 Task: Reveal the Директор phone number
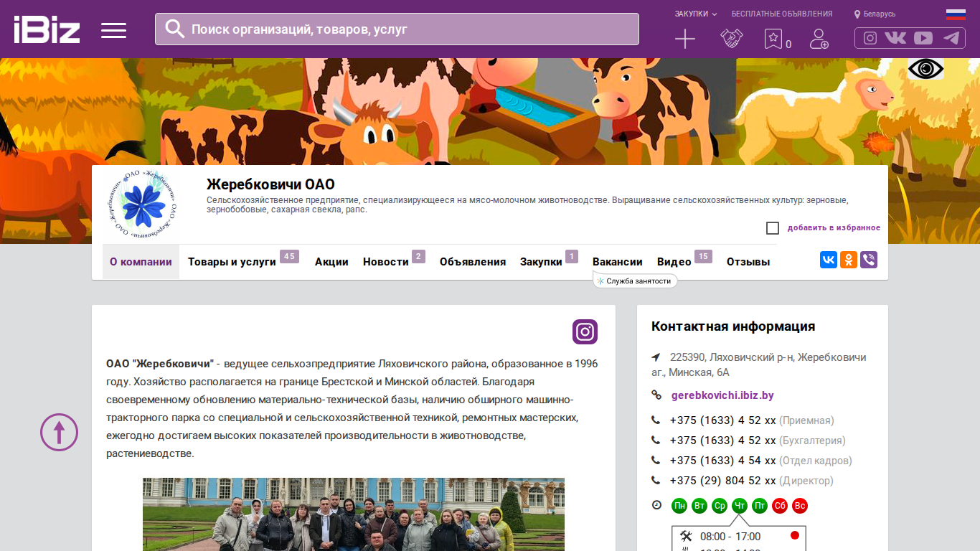click(723, 481)
